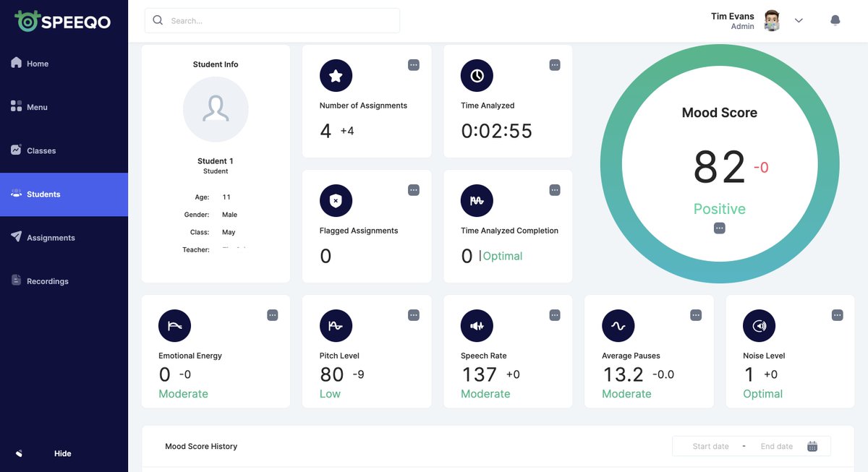The height and width of the screenshot is (472, 868).
Task: Click the Hide sidebar button
Action: click(62, 453)
